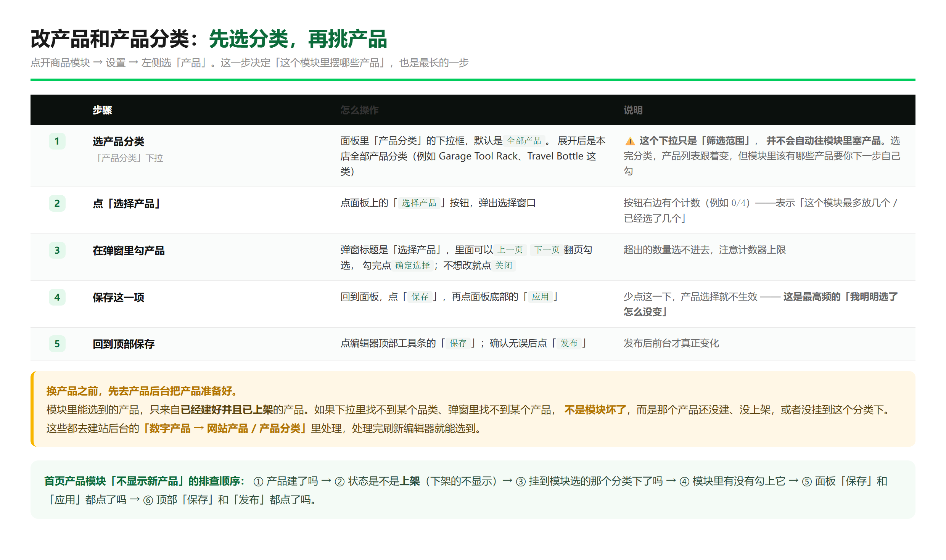Click the bold warning 这是最高频的「我明明选了怎么没变」
Image resolution: width=946 pixels, height=560 pixels.
click(761, 304)
